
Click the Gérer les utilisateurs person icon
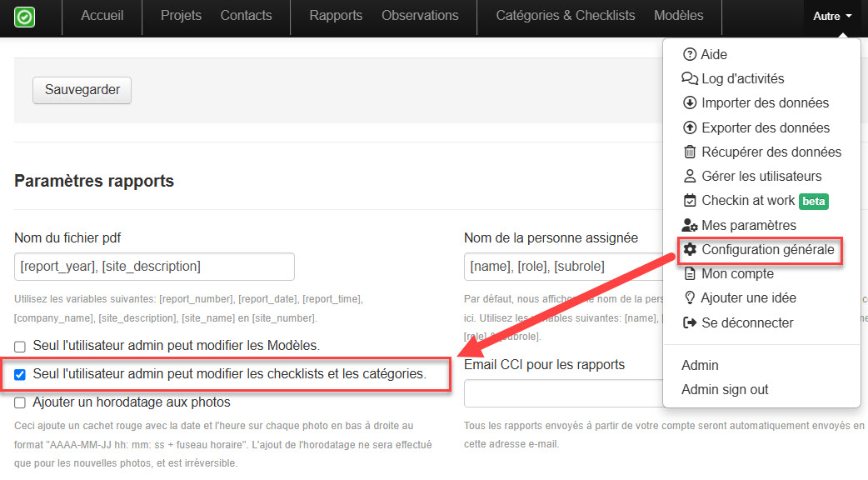pos(689,176)
